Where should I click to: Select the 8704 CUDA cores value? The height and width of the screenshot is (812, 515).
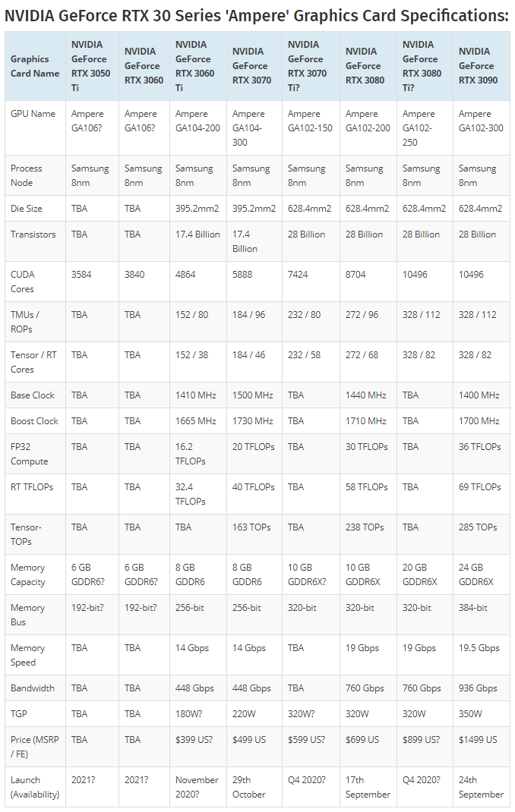point(358,275)
